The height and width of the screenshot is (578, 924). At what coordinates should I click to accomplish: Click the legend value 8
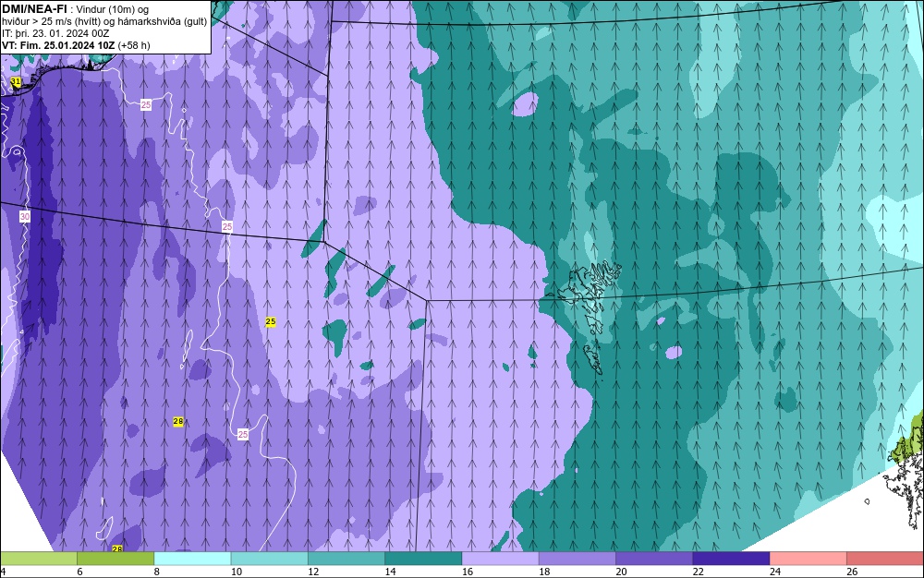tap(157, 572)
